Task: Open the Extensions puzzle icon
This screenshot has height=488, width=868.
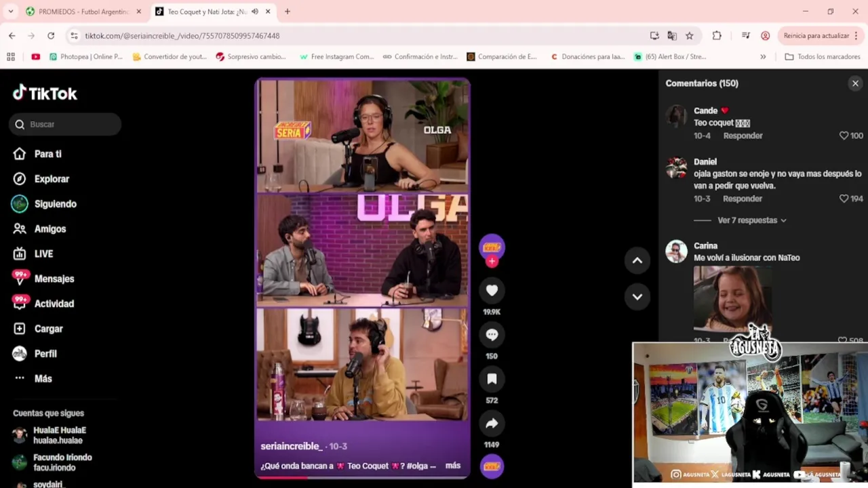Action: (717, 36)
